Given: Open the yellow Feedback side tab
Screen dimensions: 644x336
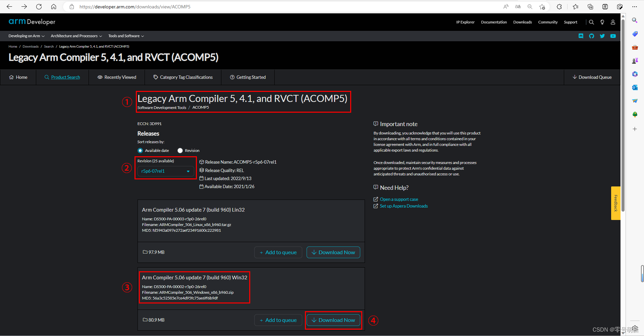Looking at the screenshot, I should pyautogui.click(x=615, y=203).
